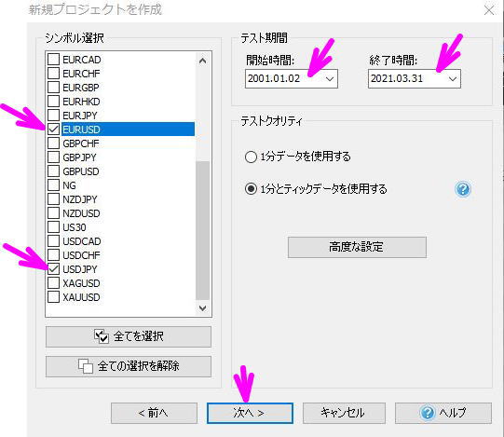Image resolution: width=504 pixels, height=437 pixels.
Task: Select the GBPUSD row text
Action: (81, 171)
